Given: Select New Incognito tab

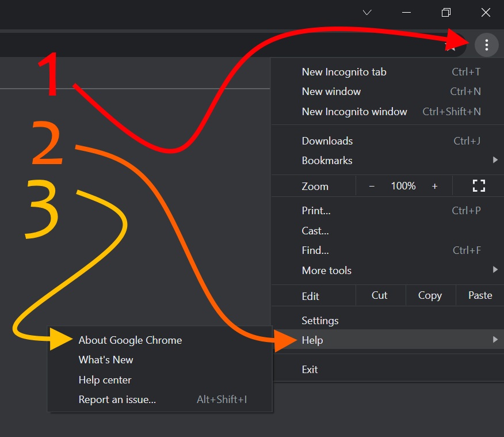Looking at the screenshot, I should [x=388, y=72].
